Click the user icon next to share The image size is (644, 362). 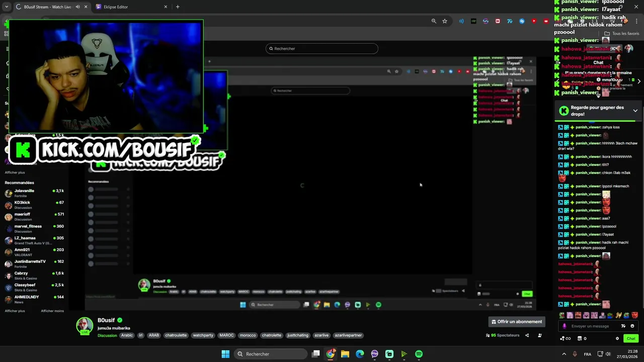point(540,335)
